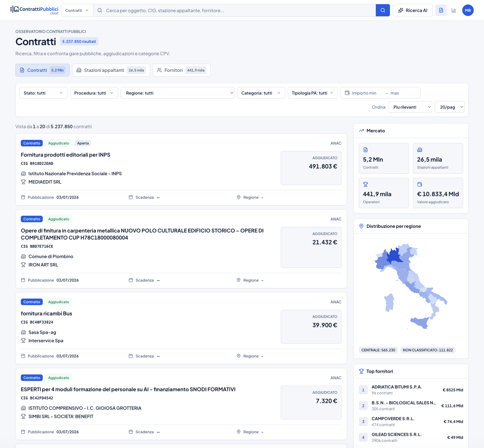Image resolution: width=484 pixels, height=448 pixels.
Task: Click the trophy icon beside Top fornitori
Action: tap(361, 371)
